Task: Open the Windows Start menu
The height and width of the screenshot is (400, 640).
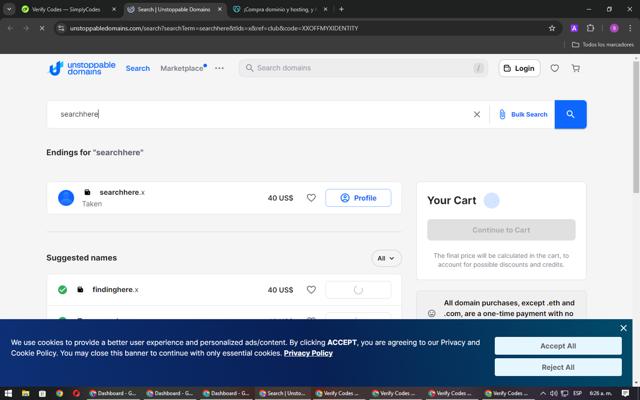Action: (x=8, y=393)
